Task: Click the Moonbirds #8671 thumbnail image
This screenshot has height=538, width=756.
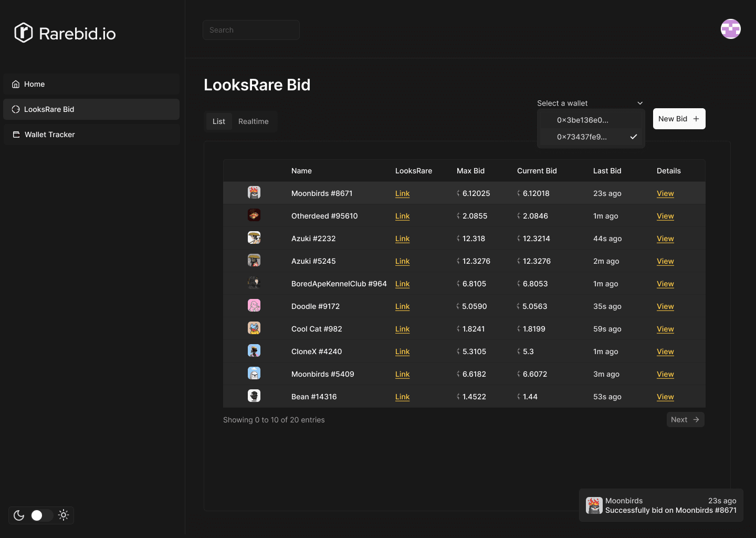Action: tap(254, 192)
